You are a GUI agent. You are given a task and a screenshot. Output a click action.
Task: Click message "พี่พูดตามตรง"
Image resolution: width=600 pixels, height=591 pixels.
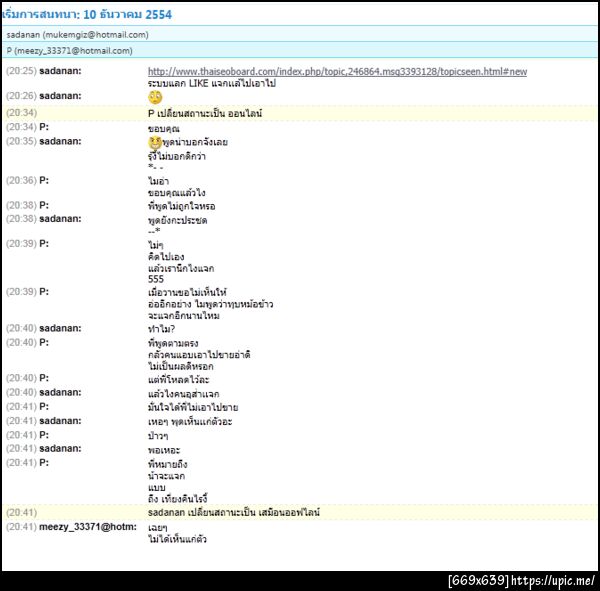click(173, 343)
